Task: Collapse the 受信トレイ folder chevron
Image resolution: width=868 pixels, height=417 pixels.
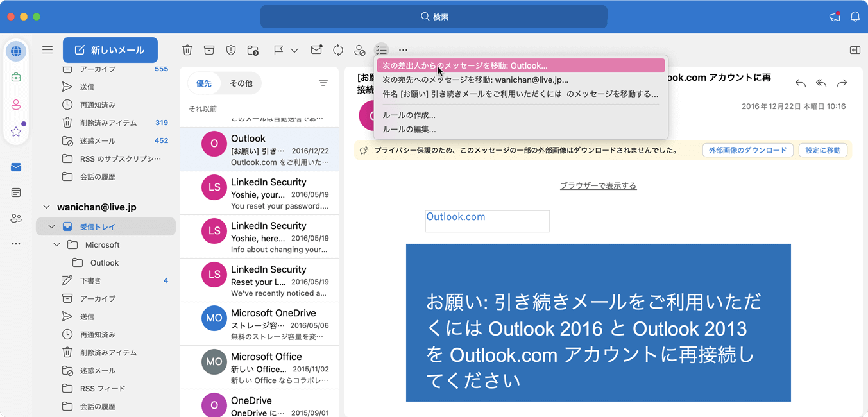Action: pyautogui.click(x=51, y=226)
